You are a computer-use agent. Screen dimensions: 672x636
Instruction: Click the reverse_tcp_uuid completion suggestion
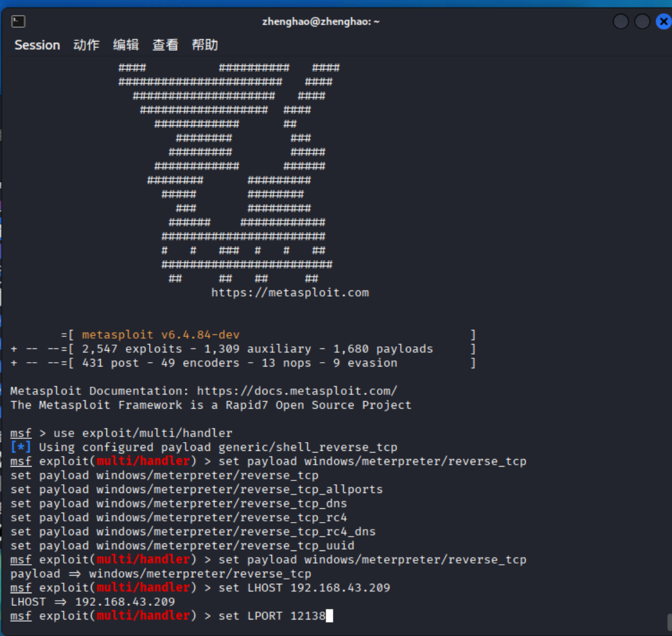coord(182,546)
